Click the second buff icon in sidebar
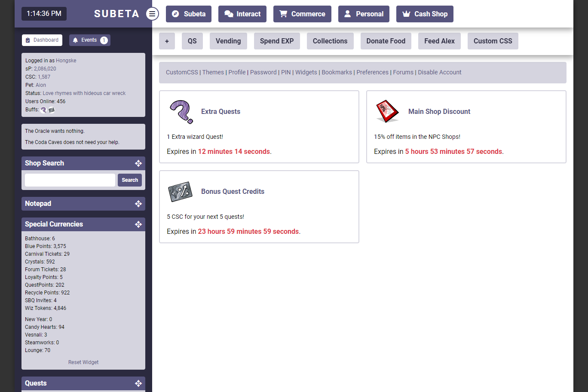Screen dimensions: 588x392 (x=52, y=110)
